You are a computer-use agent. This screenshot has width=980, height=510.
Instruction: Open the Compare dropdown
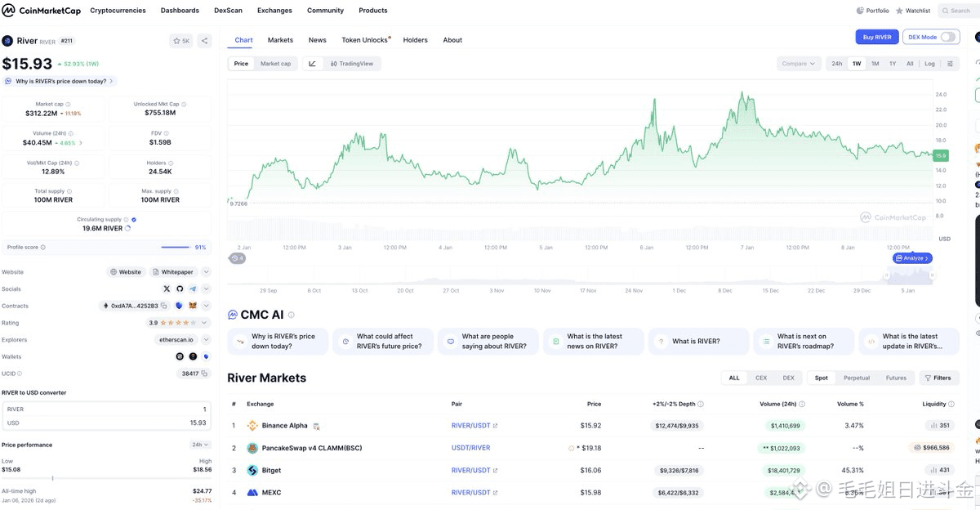coord(798,64)
